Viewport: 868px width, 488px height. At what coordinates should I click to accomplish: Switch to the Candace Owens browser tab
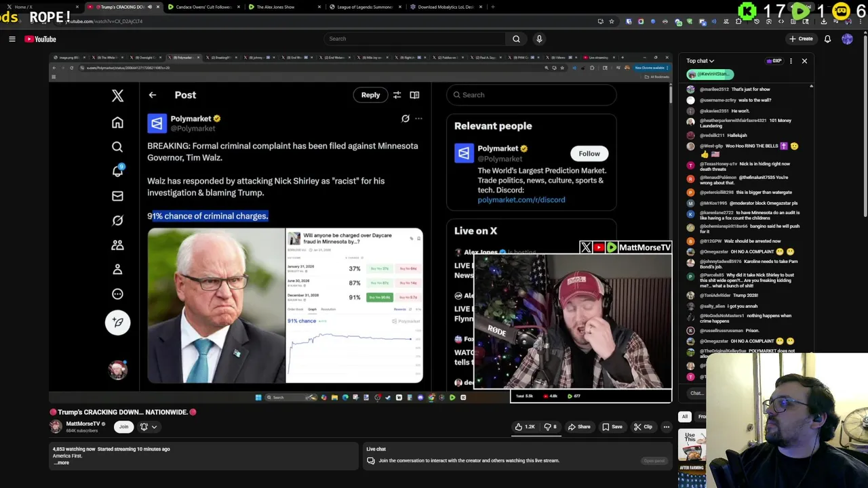tap(203, 7)
